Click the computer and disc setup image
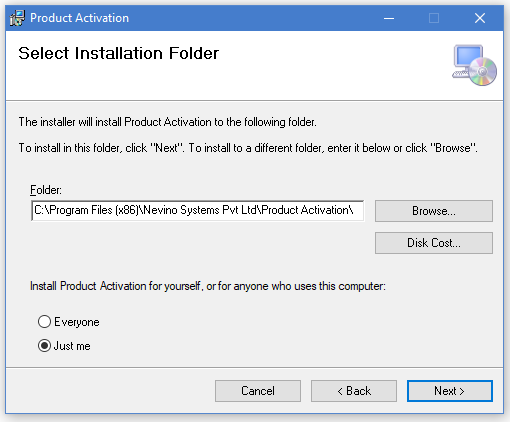Image resolution: width=510 pixels, height=422 pixels. [474, 65]
